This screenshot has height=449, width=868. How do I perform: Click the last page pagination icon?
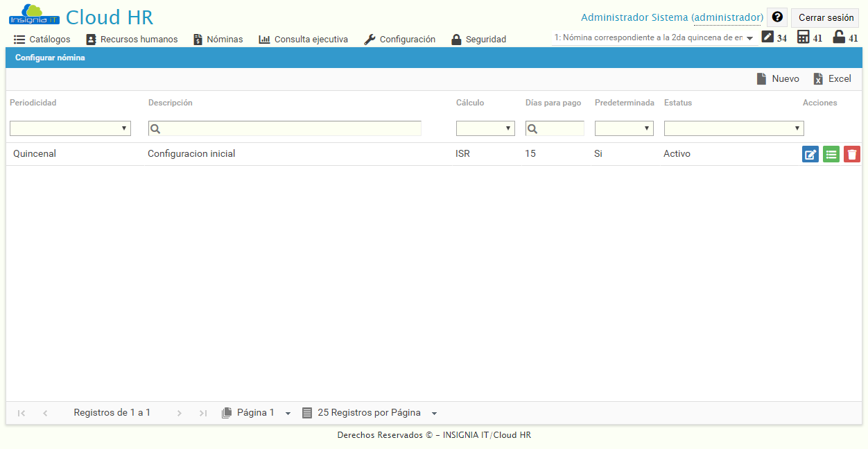202,412
